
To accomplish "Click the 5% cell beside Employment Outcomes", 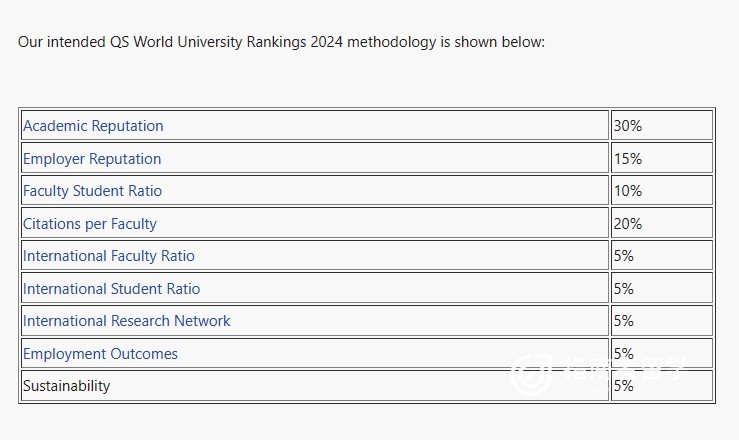I will click(662, 353).
